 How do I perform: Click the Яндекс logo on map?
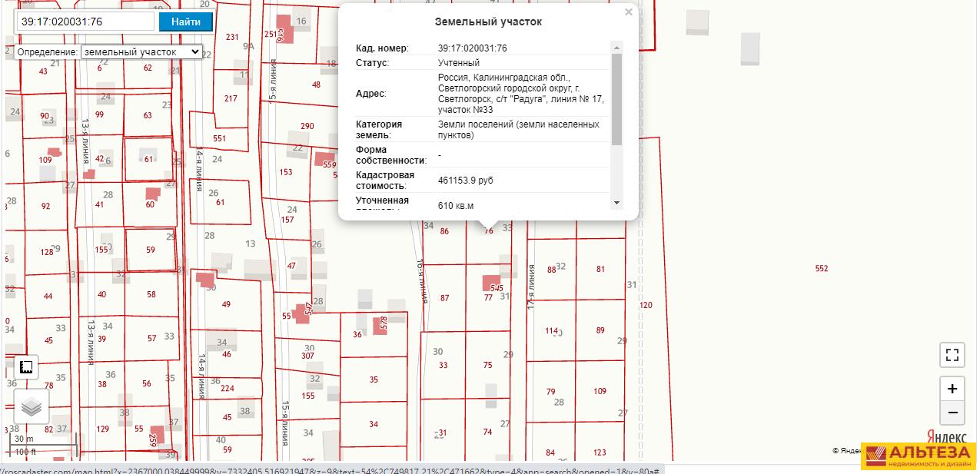[x=945, y=436]
